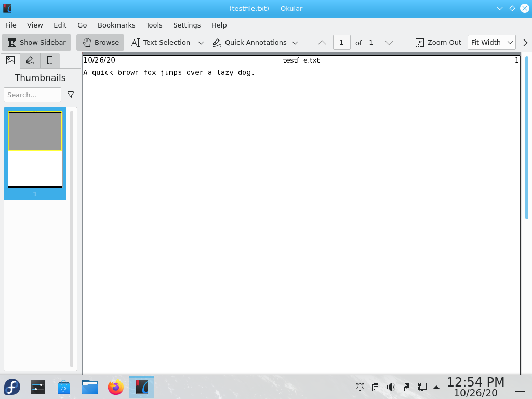Viewport: 532px width, 399px height.
Task: Open System Settings from the taskbar
Action: click(x=37, y=387)
